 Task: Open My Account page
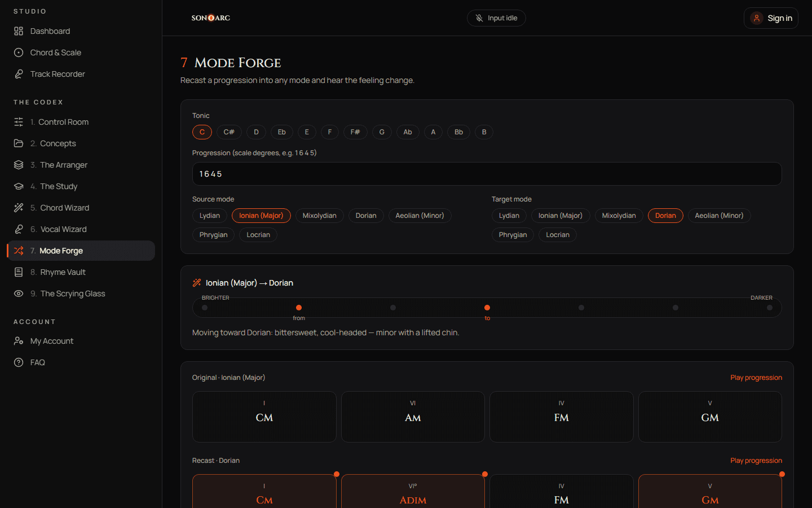pos(81,341)
